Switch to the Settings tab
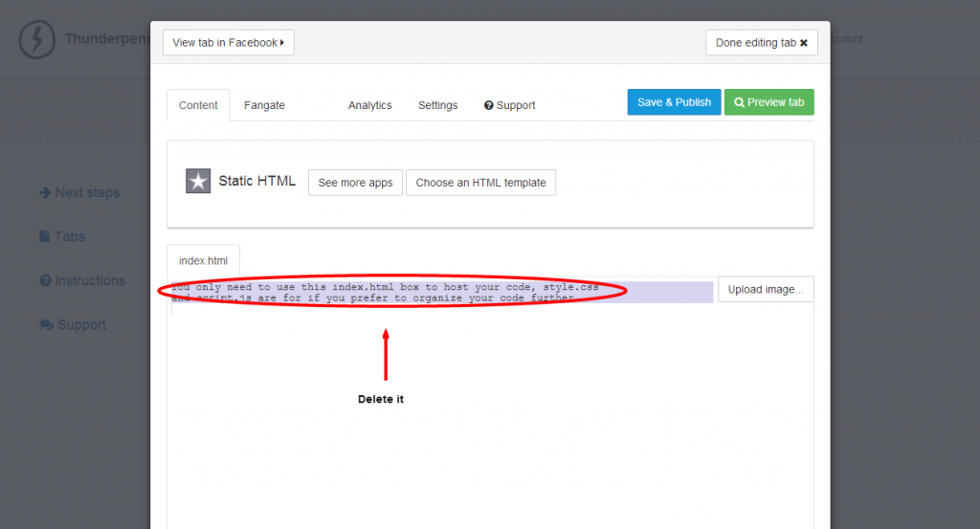The image size is (980, 529). 438,105
